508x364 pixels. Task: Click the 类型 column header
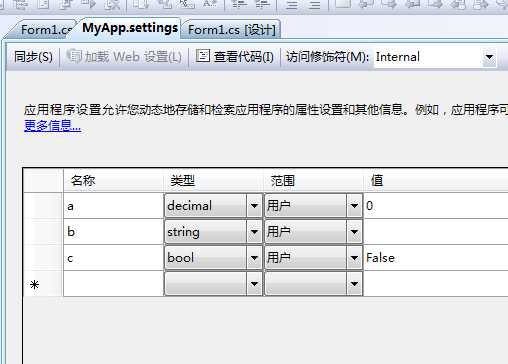(x=213, y=181)
